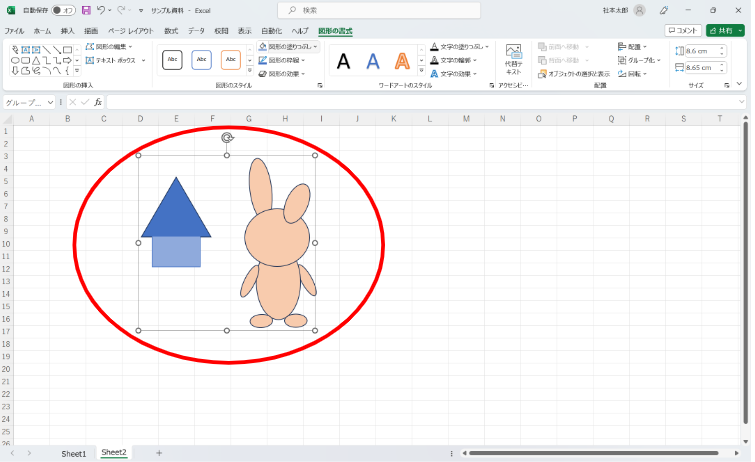Click the 代替テキスト (alt text) icon
This screenshot has height=462, width=755.
513,59
